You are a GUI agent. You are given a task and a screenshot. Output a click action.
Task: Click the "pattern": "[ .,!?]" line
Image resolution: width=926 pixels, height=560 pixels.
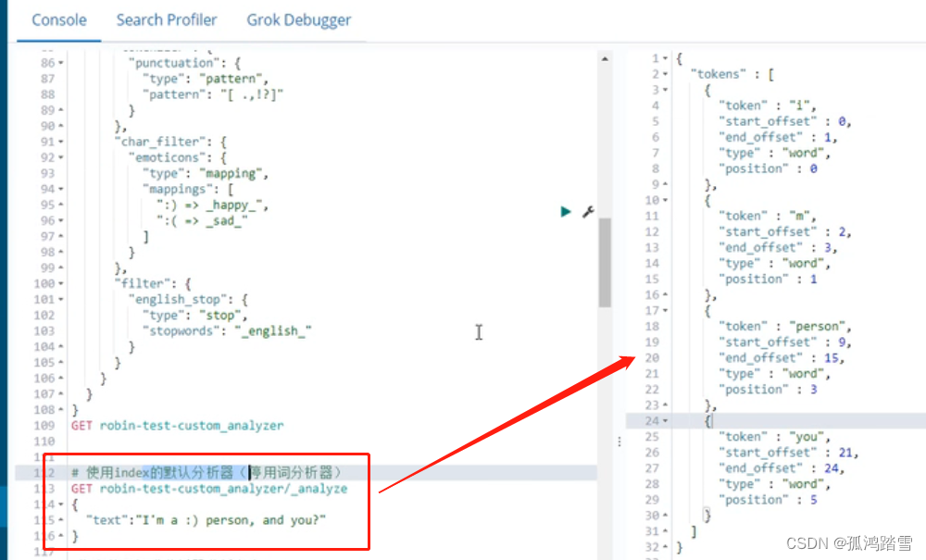point(213,94)
